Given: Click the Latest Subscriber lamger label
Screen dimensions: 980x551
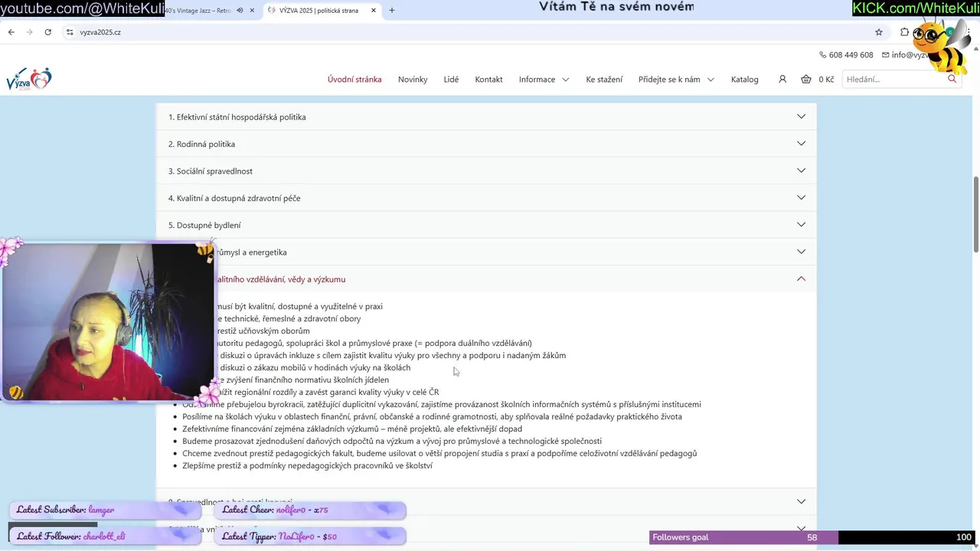Looking at the screenshot, I should (x=104, y=510).
